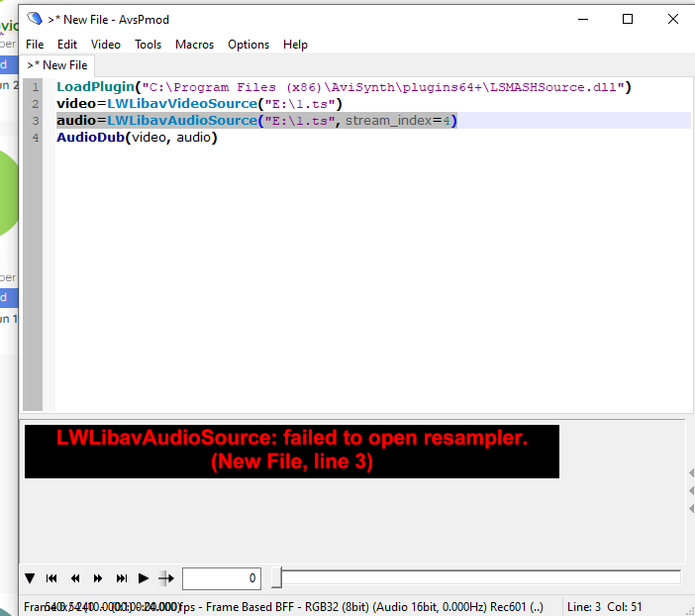Screen dimensions: 695x616
Task: Click line number 1 in the margin
Action: tap(36, 87)
